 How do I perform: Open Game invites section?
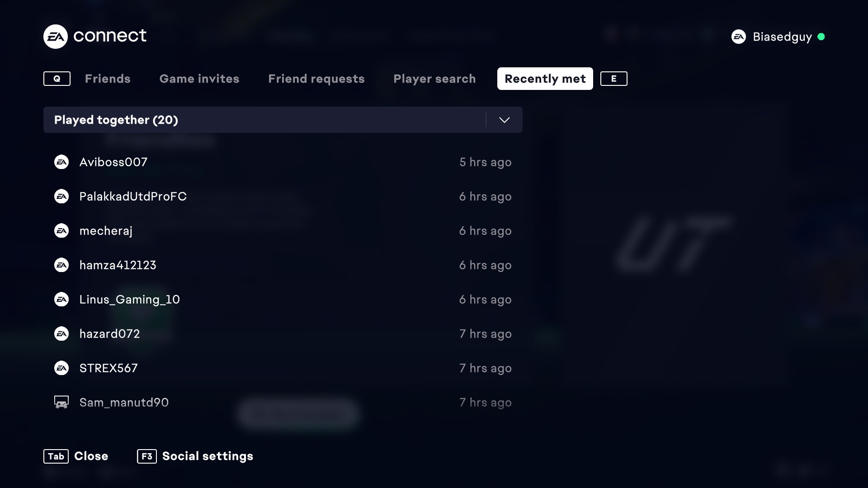(x=199, y=78)
